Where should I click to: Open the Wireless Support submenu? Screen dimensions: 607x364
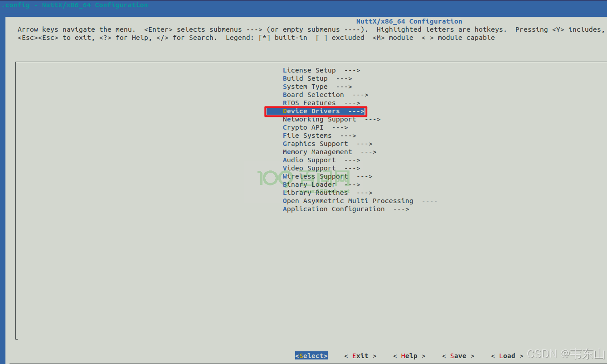click(x=328, y=176)
